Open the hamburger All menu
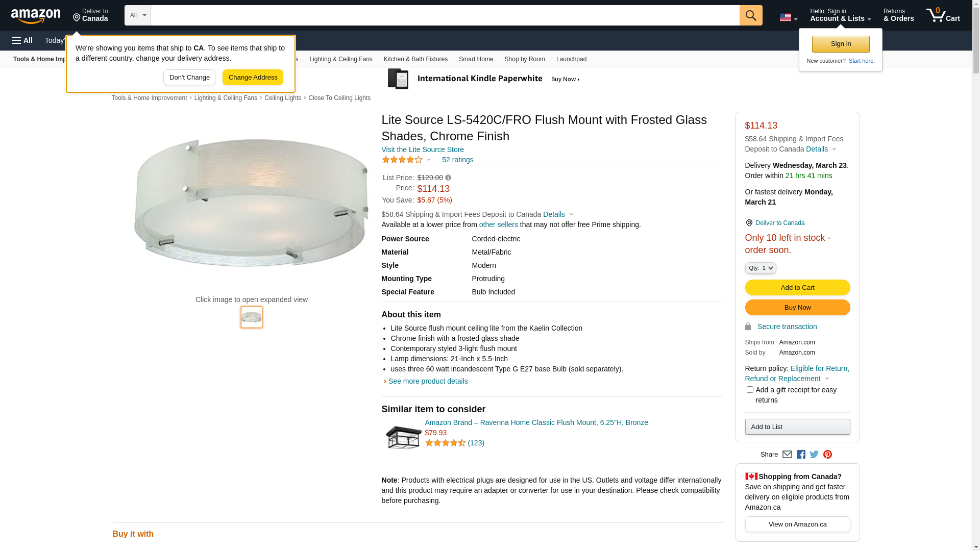The width and height of the screenshot is (980, 551). [x=22, y=40]
